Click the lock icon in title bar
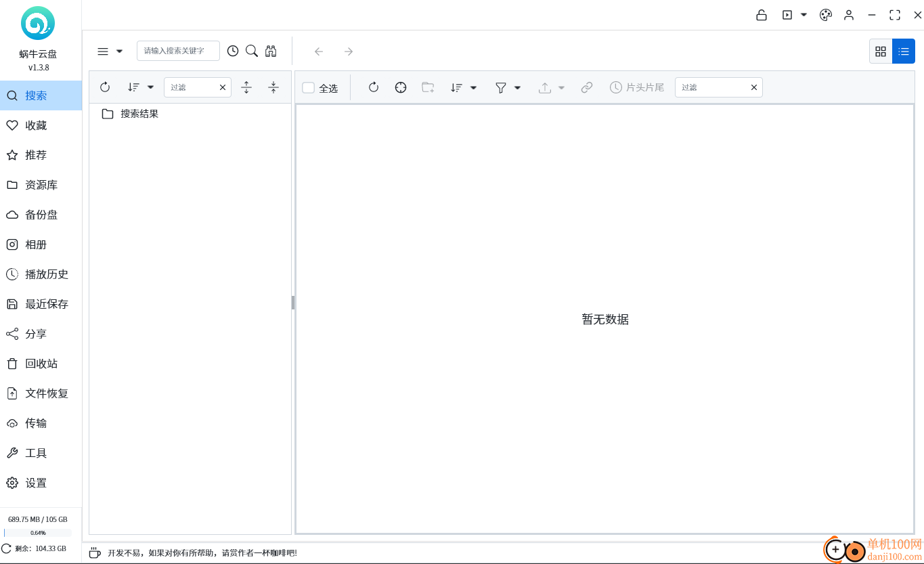Screen dimensions: 924x564 pos(762,15)
